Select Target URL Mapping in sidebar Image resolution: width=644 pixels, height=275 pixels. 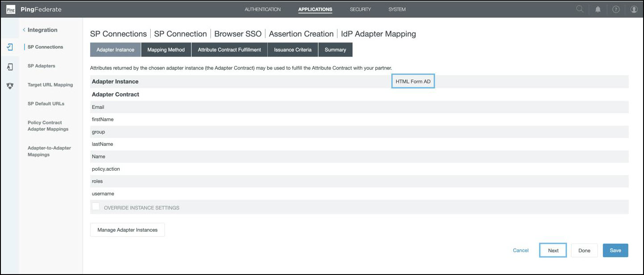(x=50, y=85)
